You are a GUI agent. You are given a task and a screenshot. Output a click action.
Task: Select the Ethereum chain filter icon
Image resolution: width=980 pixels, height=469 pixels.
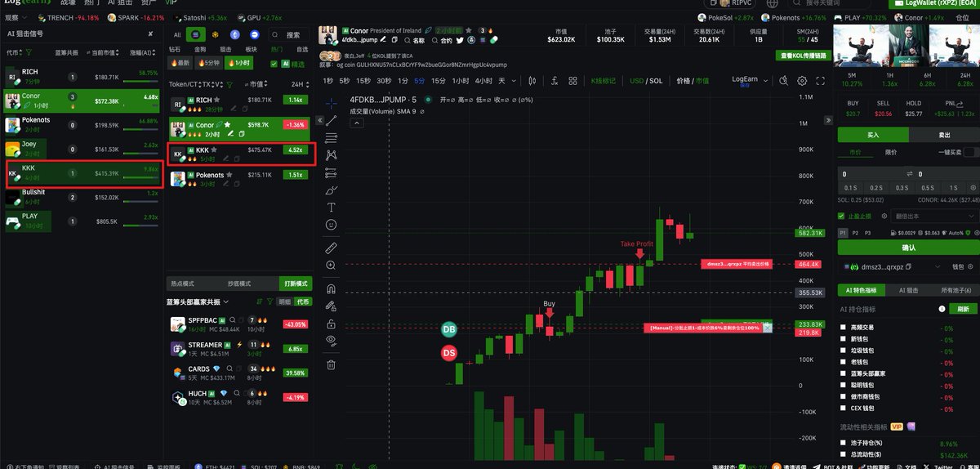[235, 35]
